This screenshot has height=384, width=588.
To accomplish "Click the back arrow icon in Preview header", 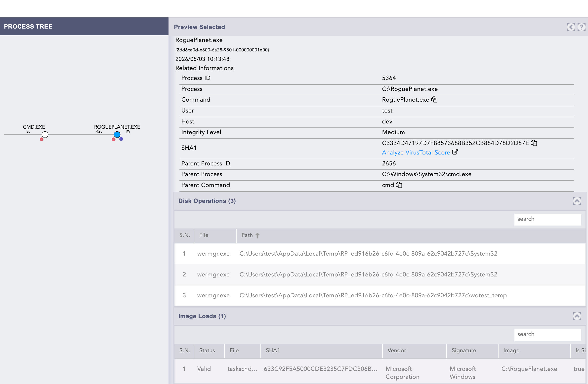I will (571, 27).
